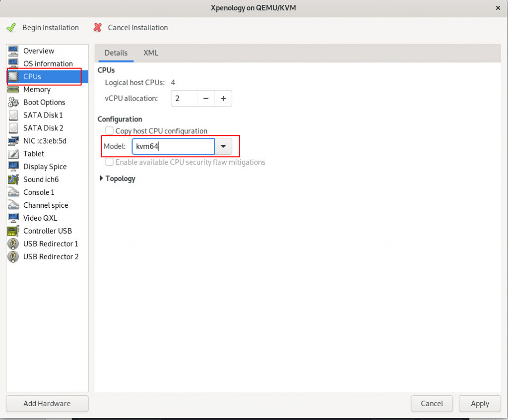This screenshot has width=508, height=420.
Task: Select Console 1 entry label
Action: pyautogui.click(x=39, y=192)
